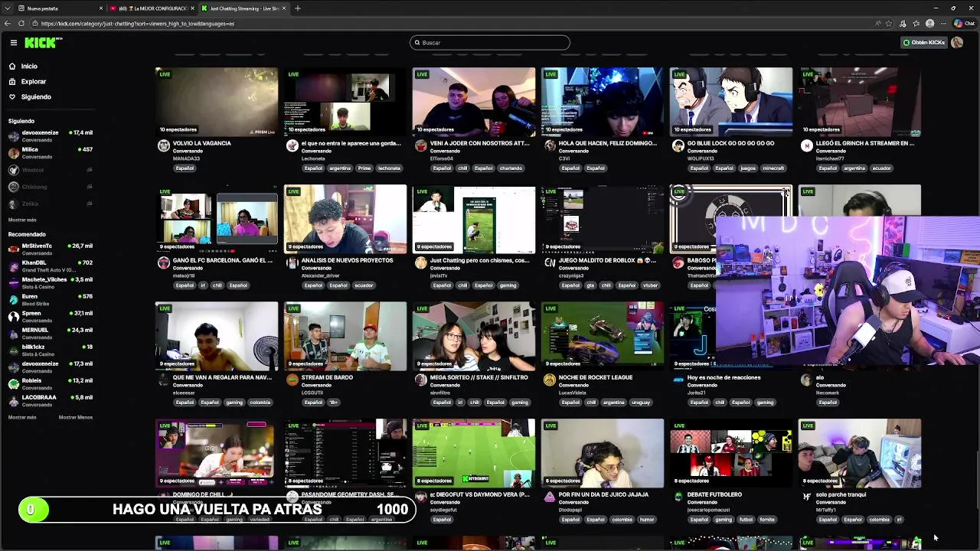Close the YouTube LA MEJOR CONFIGURACIÓN tab

tap(193, 8)
